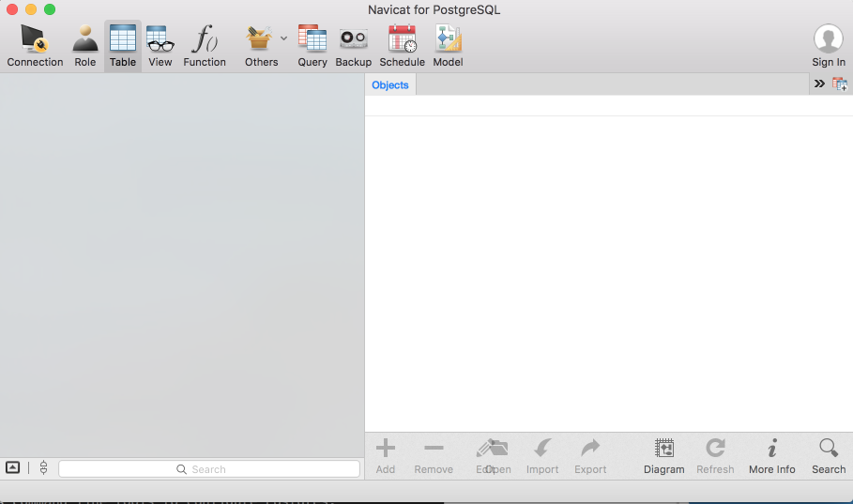Click the connection filter icon beside search
The image size is (853, 504).
pyautogui.click(x=43, y=467)
